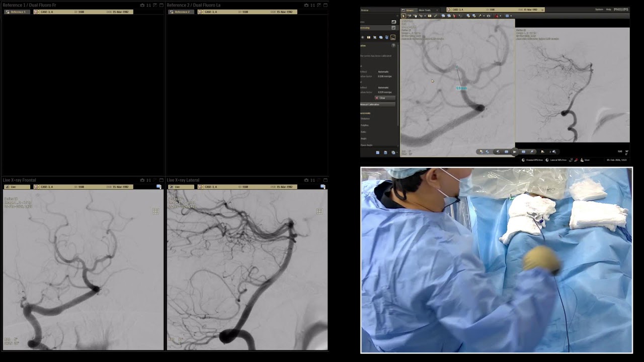Viewport: 644px width, 362px height.
Task: Click the CASE-3, A patient bar in Reference 1
Action: click(x=84, y=12)
